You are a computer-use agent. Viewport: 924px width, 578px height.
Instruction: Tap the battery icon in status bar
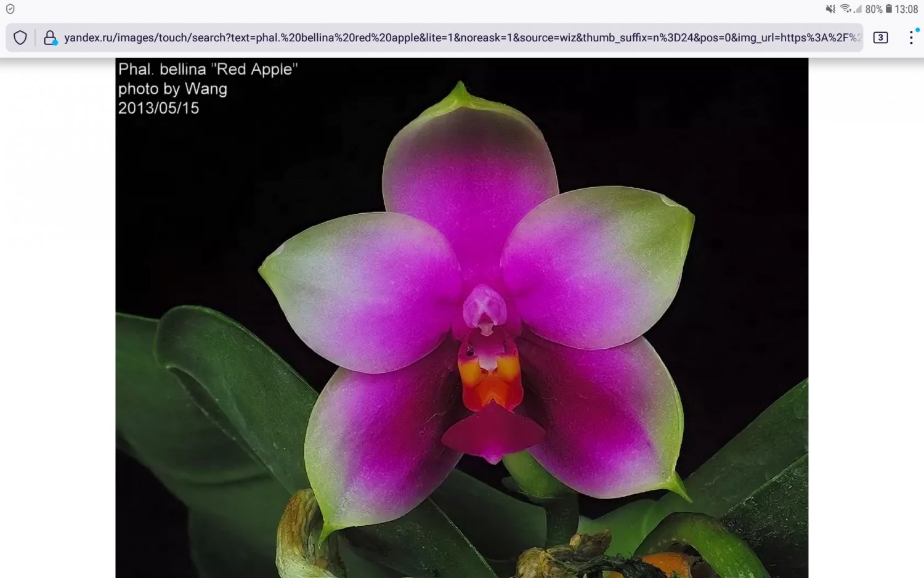pos(889,9)
